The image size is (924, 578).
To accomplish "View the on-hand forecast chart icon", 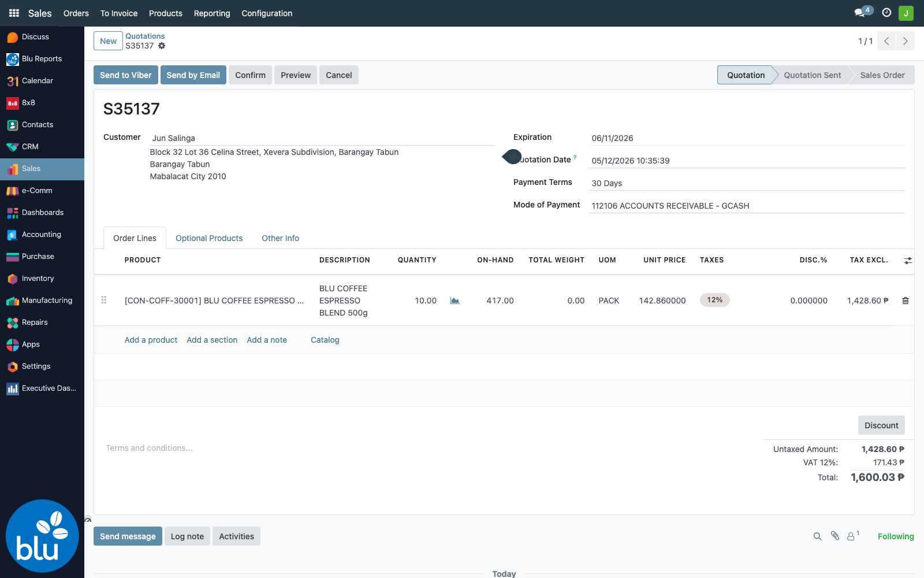I will [x=455, y=301].
